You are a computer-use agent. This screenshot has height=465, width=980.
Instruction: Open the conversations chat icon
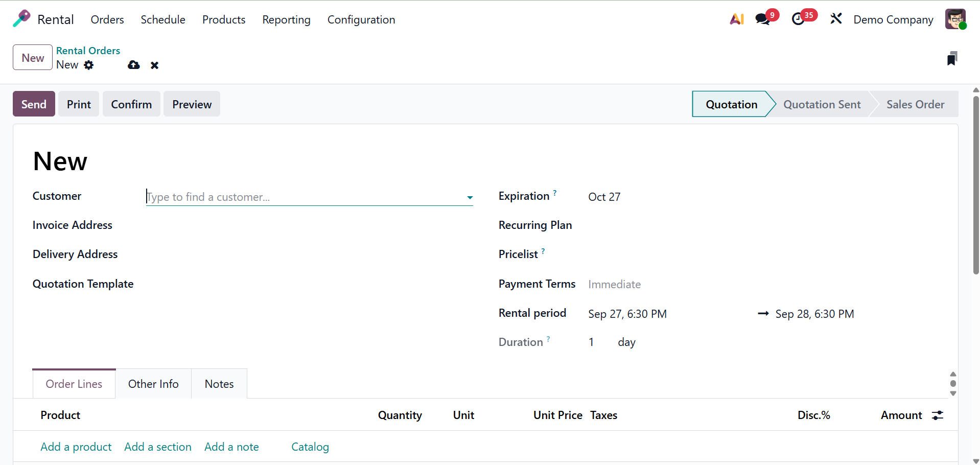pyautogui.click(x=763, y=19)
